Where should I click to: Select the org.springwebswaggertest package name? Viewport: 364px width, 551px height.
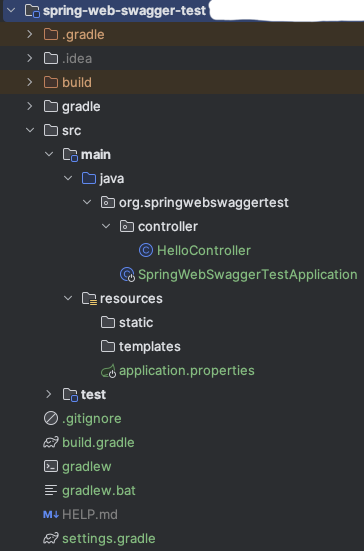point(204,202)
